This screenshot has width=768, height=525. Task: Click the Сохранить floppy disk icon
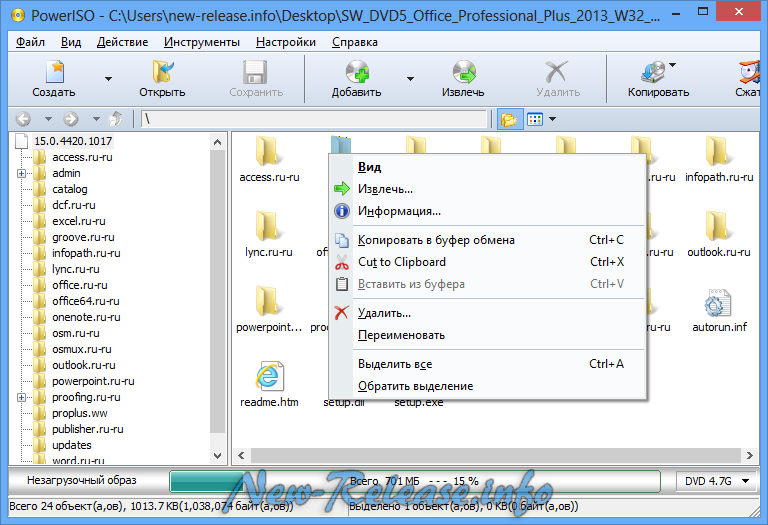tap(255, 72)
